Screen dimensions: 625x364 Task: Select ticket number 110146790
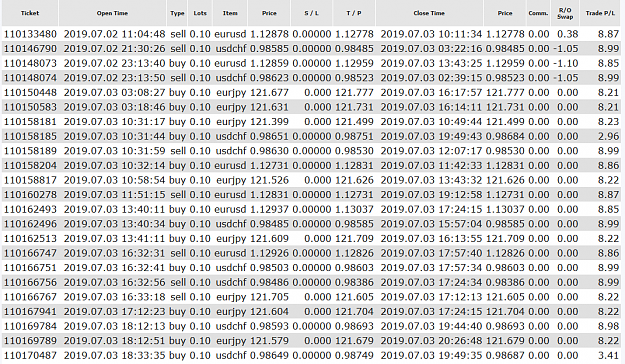coord(30,49)
